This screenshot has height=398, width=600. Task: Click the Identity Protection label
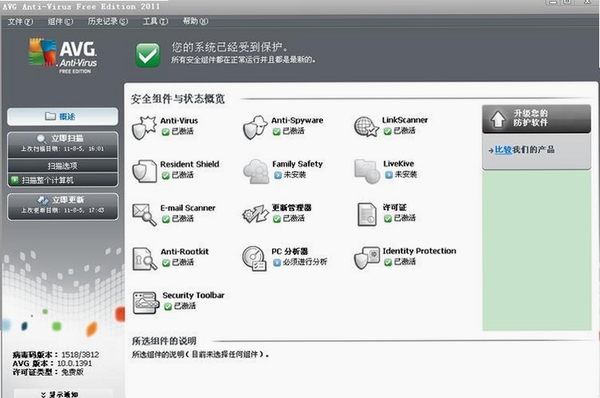click(x=419, y=251)
